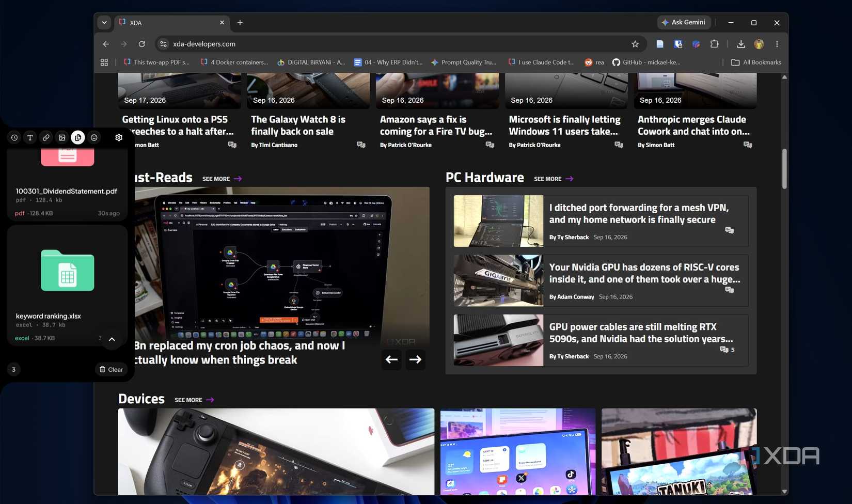View comments on the Anthropic Claude Cowork article

(x=748, y=145)
